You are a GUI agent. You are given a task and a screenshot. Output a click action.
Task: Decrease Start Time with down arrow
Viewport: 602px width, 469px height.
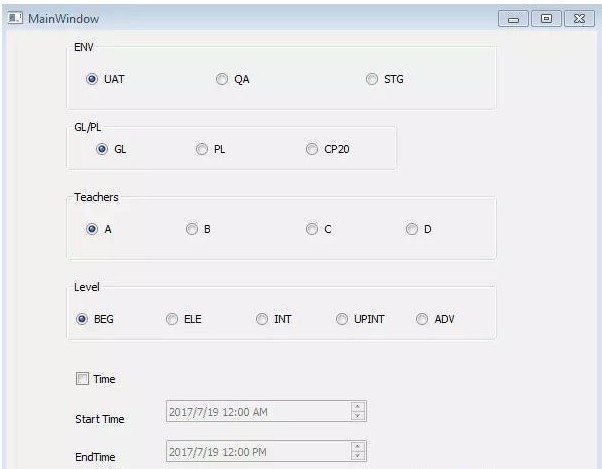[357, 416]
